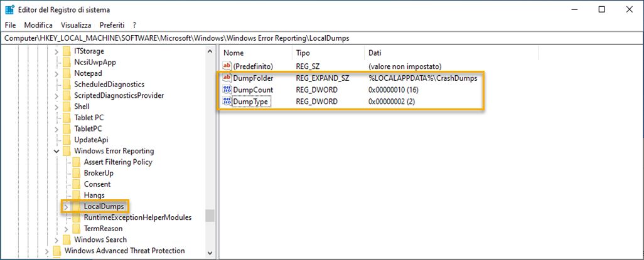This screenshot has height=260, width=644.
Task: Select the RuntimeExceptionHelperModules folder icon
Action: coord(77,217)
